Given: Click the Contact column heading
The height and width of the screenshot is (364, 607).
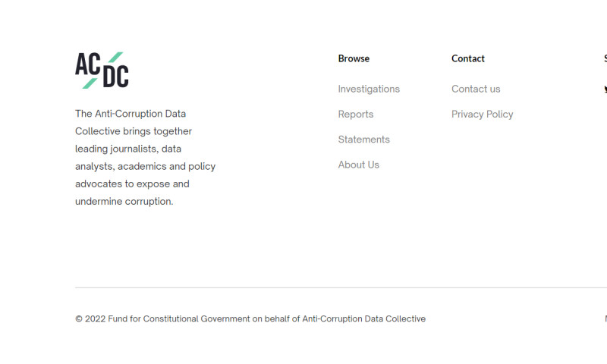Looking at the screenshot, I should [x=467, y=58].
